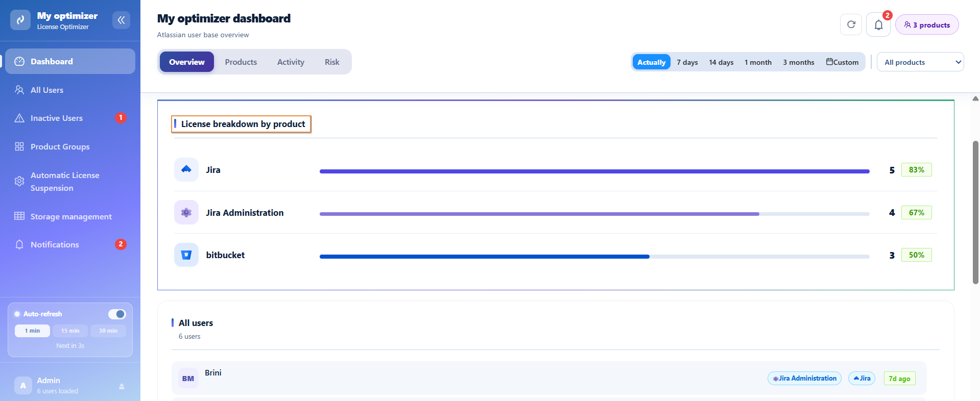Click the refresh icon button
This screenshot has width=980, height=401.
[x=851, y=24]
